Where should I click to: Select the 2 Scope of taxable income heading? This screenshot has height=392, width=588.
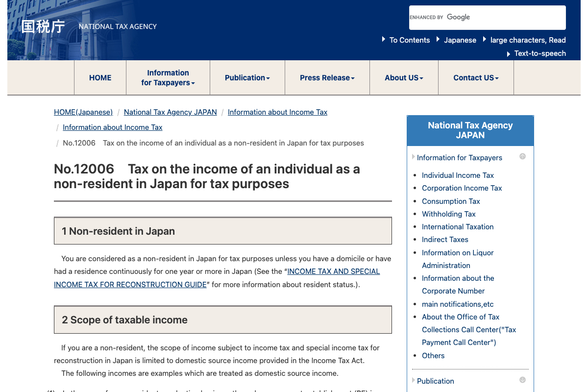[x=223, y=319]
